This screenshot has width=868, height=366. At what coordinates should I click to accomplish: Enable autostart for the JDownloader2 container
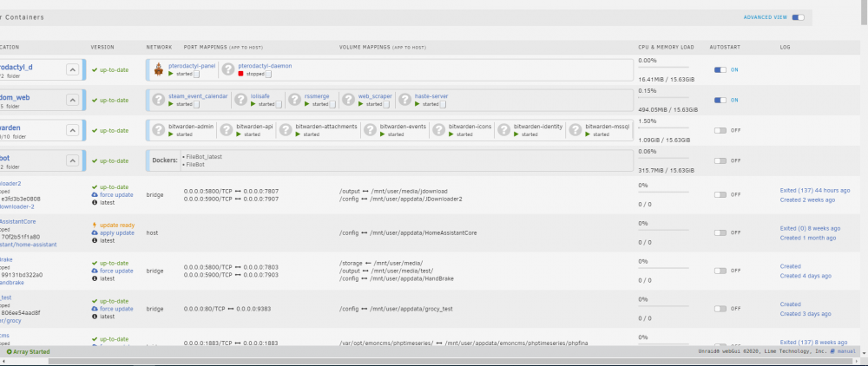(720, 194)
